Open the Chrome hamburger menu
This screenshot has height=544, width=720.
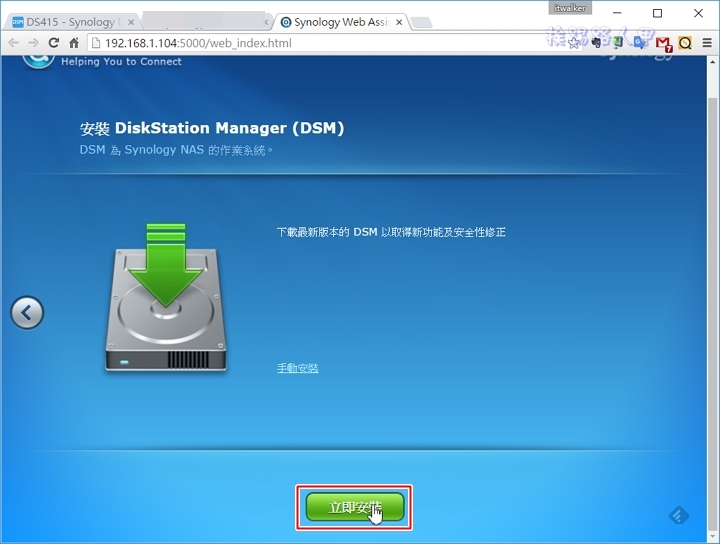(707, 43)
